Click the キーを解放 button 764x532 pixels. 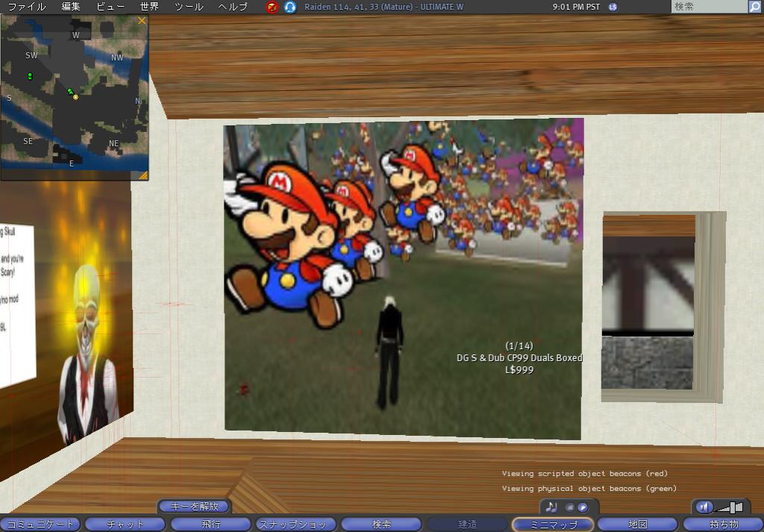pos(195,506)
